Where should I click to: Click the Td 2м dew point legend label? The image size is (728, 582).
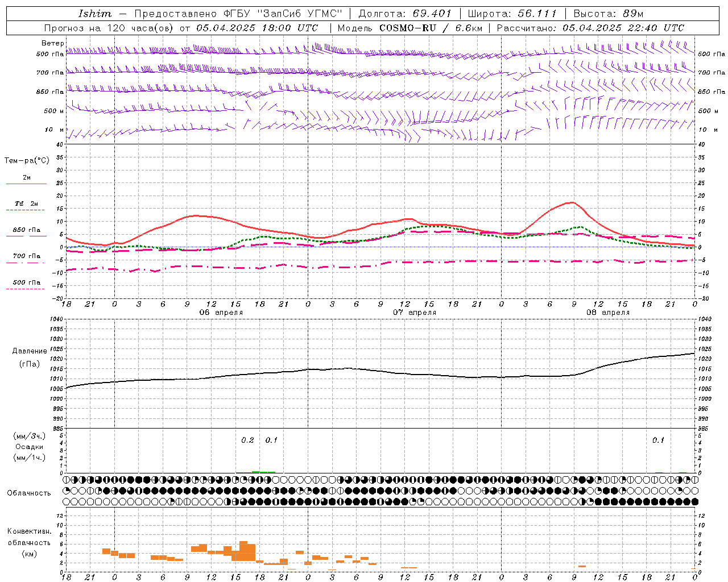pyautogui.click(x=27, y=203)
